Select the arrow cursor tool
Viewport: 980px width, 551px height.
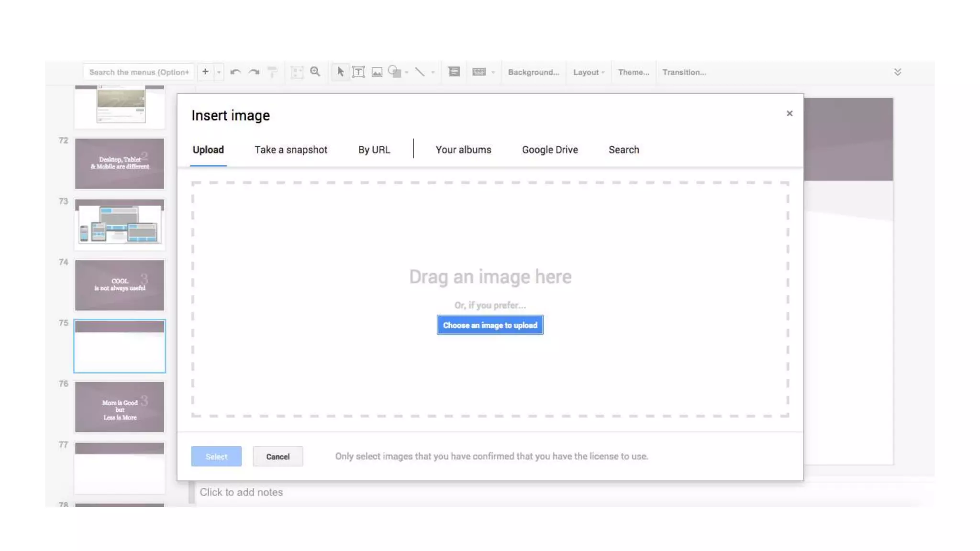coord(340,72)
